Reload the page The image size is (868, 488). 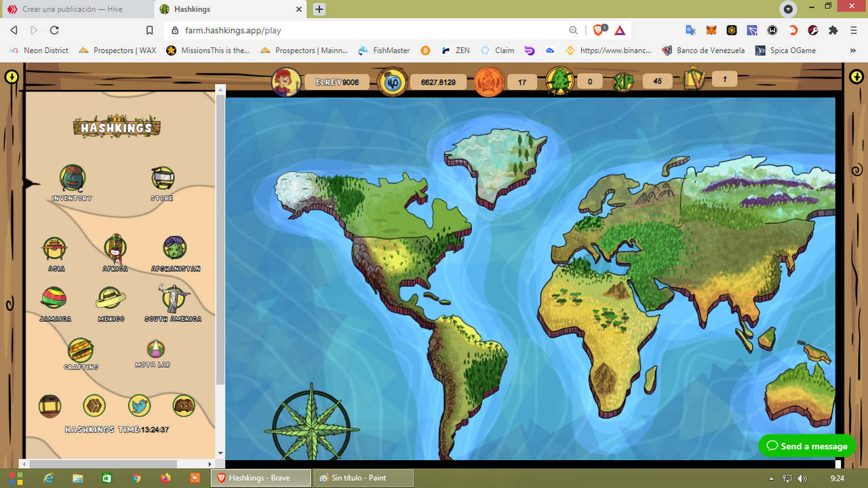[x=54, y=30]
